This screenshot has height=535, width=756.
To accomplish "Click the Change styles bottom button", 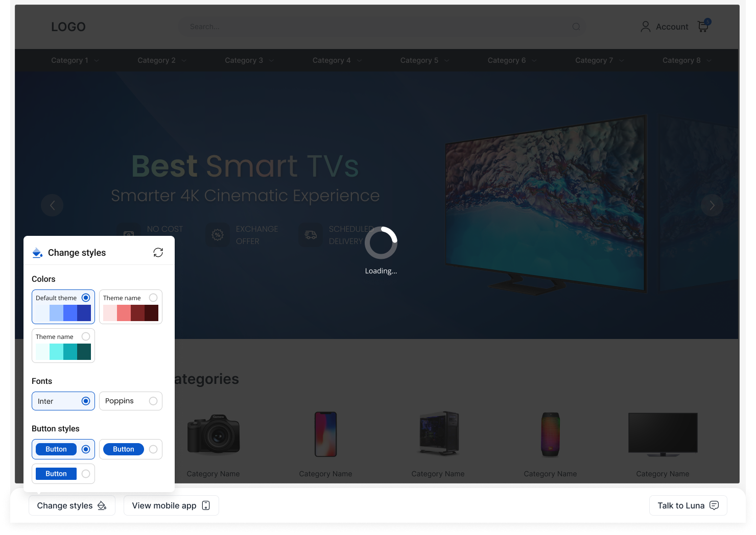I will click(72, 505).
